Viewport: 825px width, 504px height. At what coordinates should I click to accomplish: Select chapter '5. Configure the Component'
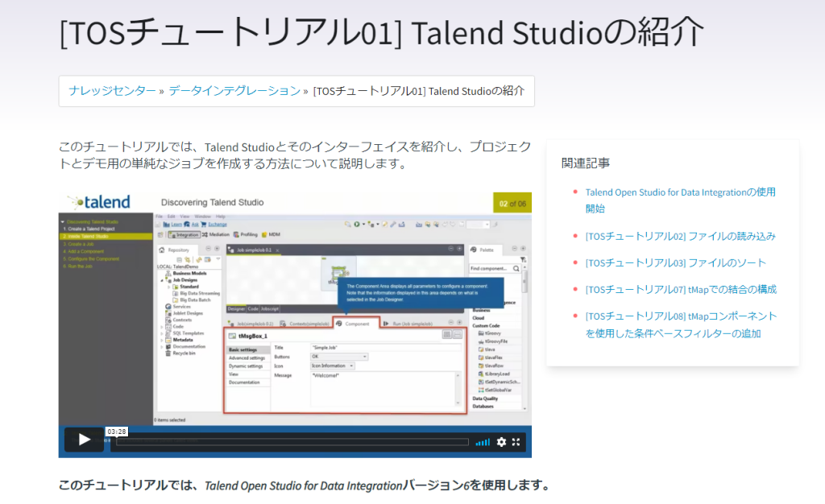coord(90,258)
